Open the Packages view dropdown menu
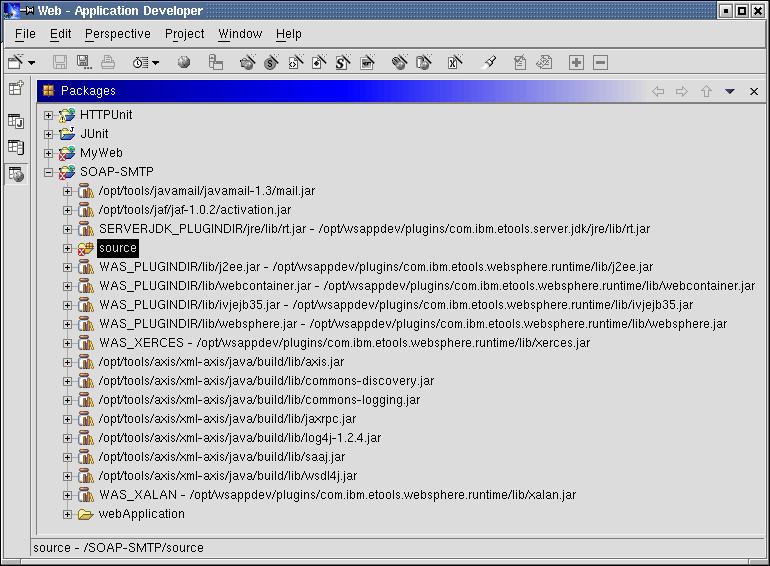Image resolution: width=770 pixels, height=566 pixels. point(730,91)
